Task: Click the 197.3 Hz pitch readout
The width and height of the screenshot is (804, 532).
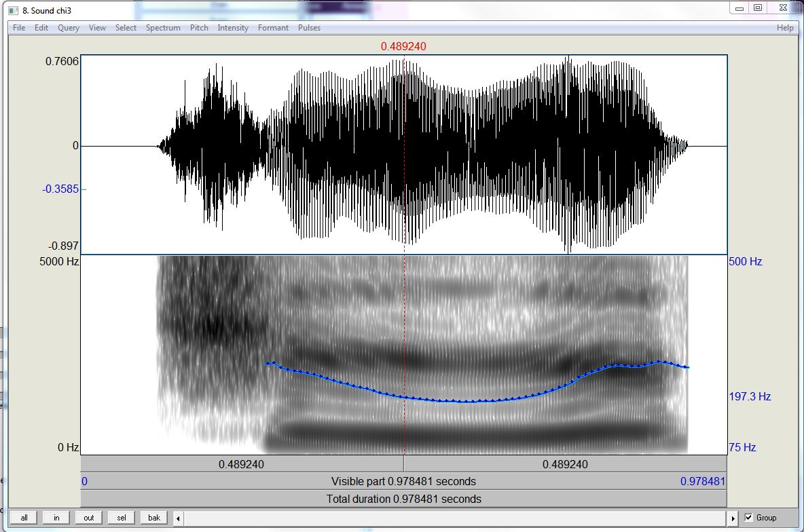Action: pyautogui.click(x=750, y=396)
